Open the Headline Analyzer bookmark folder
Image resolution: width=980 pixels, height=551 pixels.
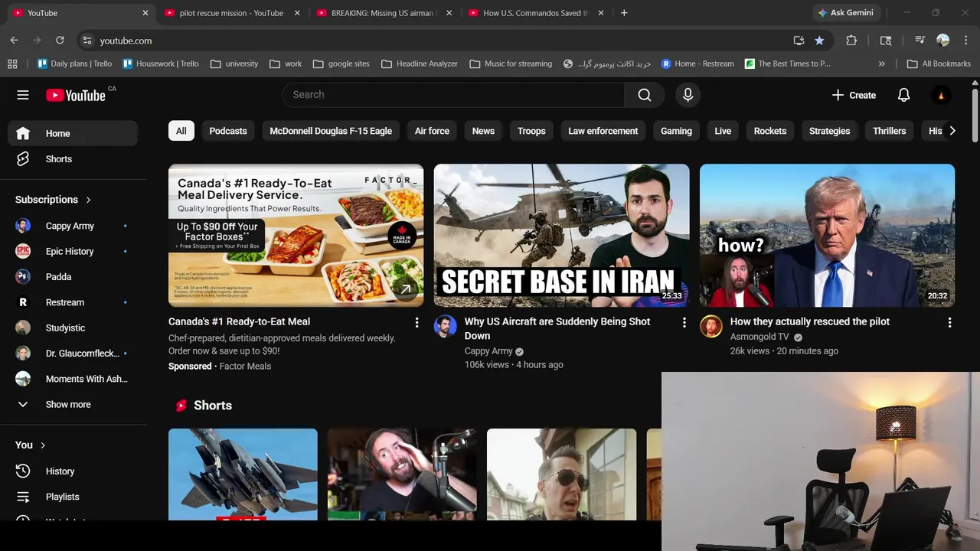(420, 64)
